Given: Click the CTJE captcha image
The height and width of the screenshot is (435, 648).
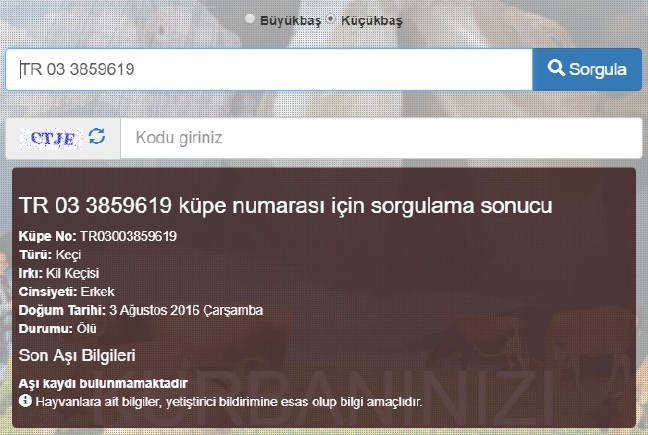Looking at the screenshot, I should (51, 138).
